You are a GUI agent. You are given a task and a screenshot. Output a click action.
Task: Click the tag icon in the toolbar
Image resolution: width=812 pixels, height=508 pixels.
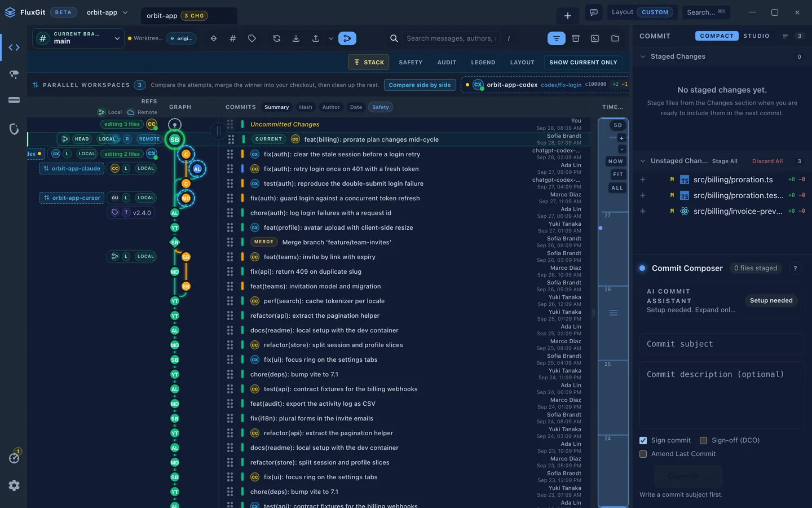click(x=252, y=38)
